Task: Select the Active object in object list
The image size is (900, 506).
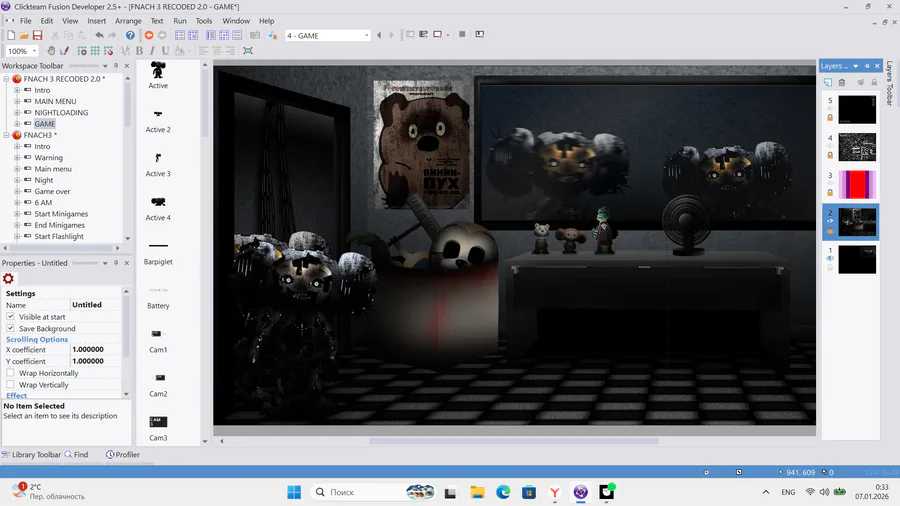Action: (158, 75)
